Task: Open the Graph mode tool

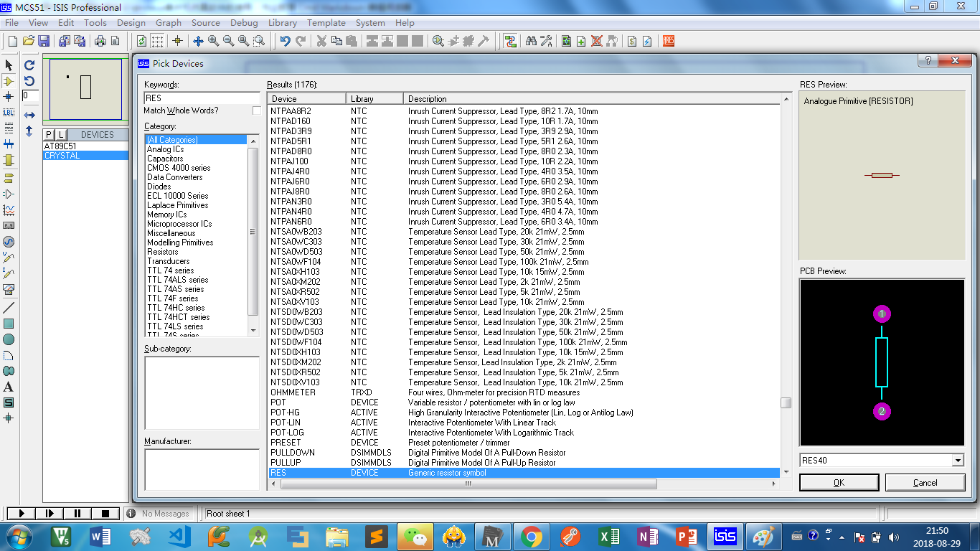Action: [x=9, y=210]
